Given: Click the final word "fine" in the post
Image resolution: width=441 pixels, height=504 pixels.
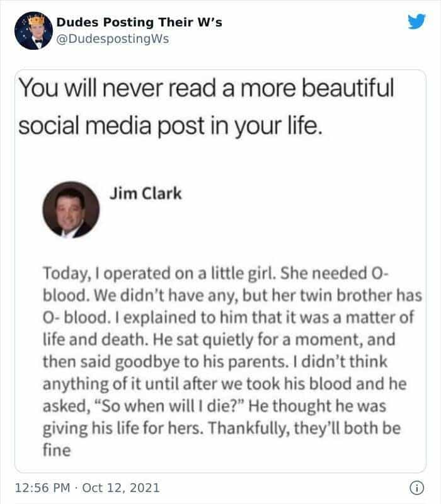Looking at the screenshot, I should 54,452.
